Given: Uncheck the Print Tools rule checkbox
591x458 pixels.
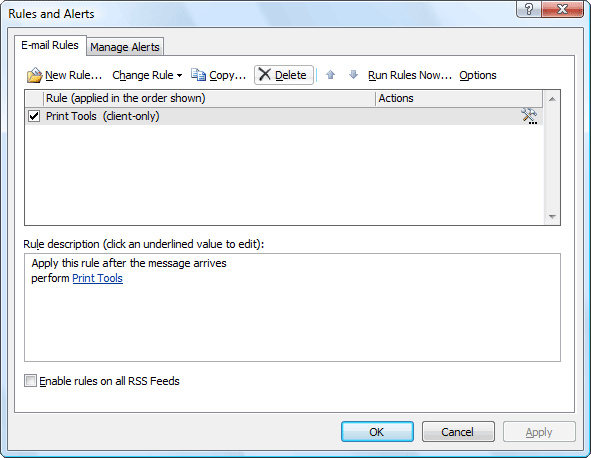Looking at the screenshot, I should [x=34, y=116].
